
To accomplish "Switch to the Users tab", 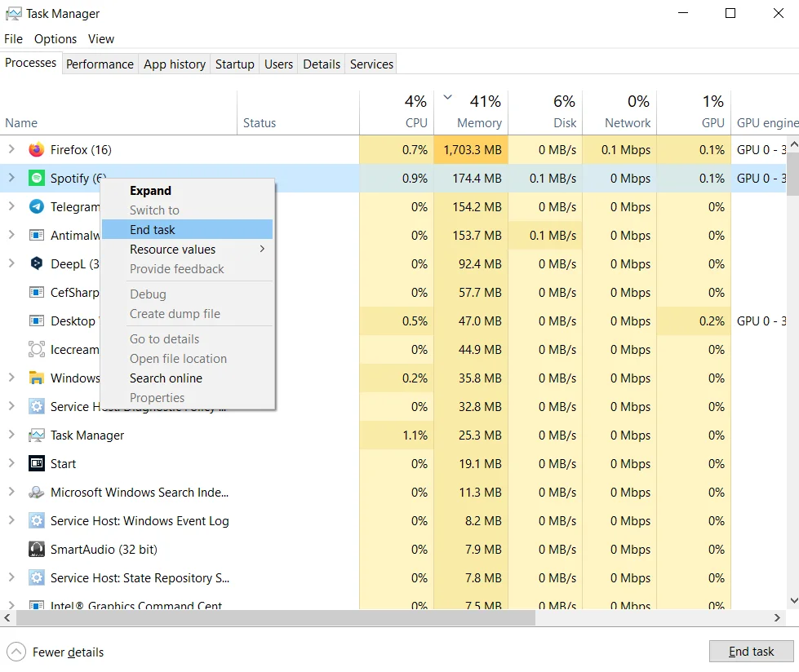I will click(279, 64).
